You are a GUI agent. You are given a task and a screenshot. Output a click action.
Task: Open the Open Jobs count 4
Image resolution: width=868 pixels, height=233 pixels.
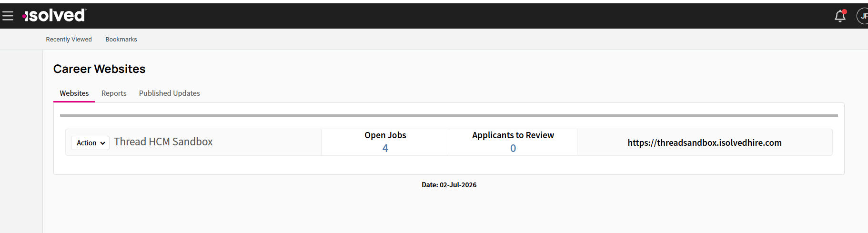click(385, 148)
